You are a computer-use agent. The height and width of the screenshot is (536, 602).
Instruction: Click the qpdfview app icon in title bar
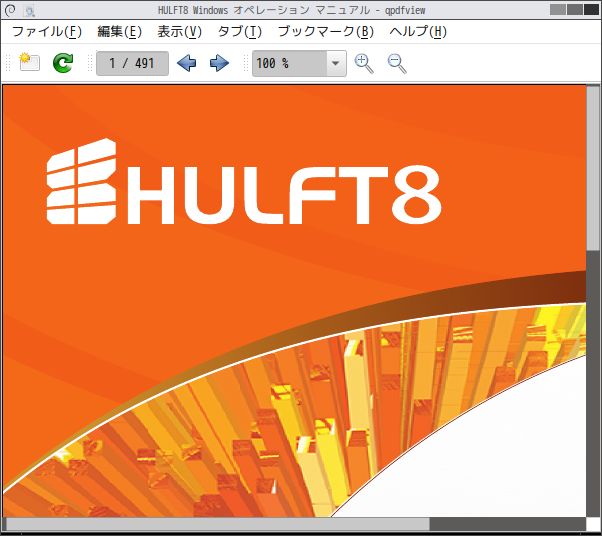(x=29, y=10)
